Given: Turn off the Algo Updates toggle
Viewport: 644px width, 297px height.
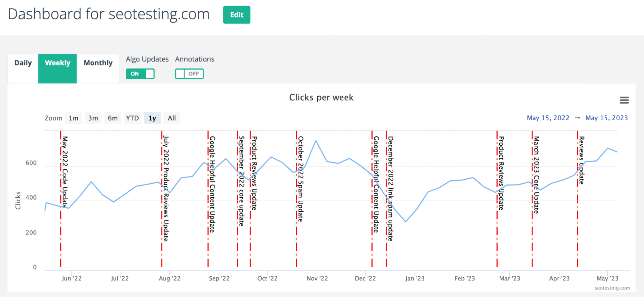Looking at the screenshot, I should [x=140, y=74].
